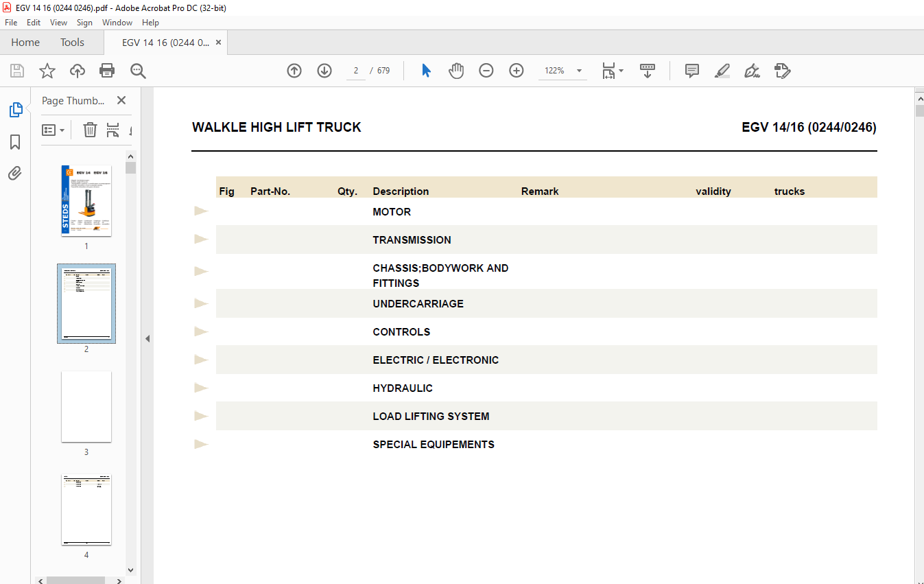Open the fit page options icon

click(608, 71)
